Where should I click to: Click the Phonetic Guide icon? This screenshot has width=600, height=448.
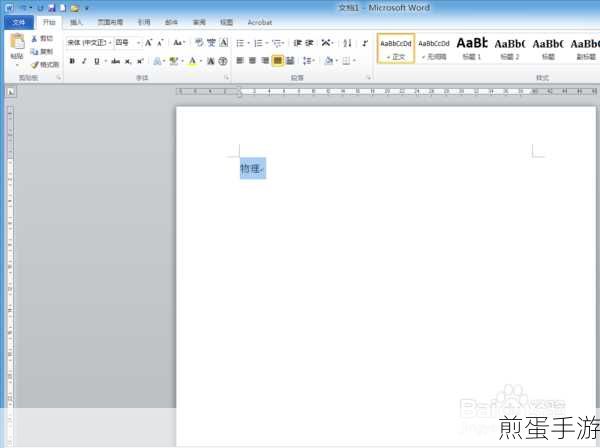point(211,42)
